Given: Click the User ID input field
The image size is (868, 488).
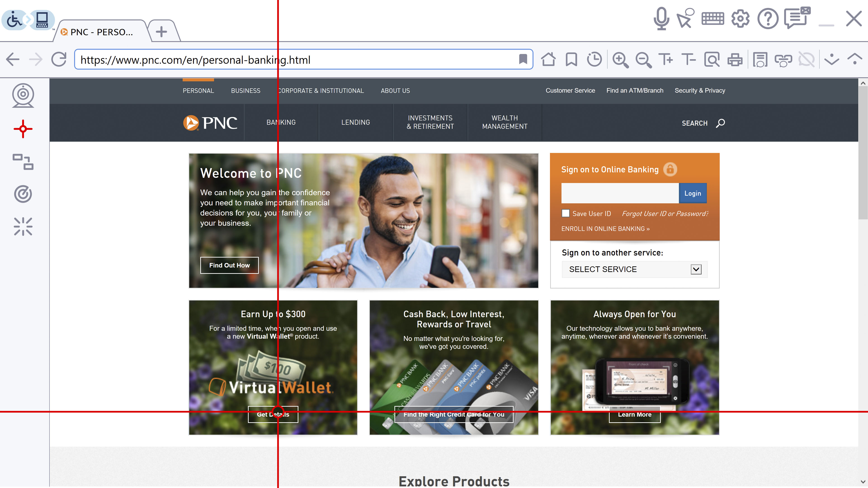Looking at the screenshot, I should point(620,193).
